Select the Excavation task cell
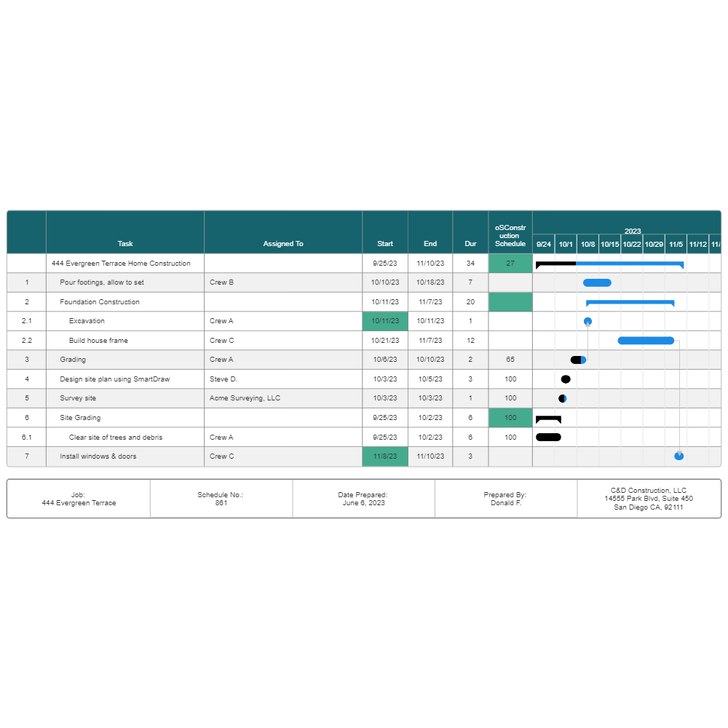This screenshot has height=728, width=728. [125, 321]
